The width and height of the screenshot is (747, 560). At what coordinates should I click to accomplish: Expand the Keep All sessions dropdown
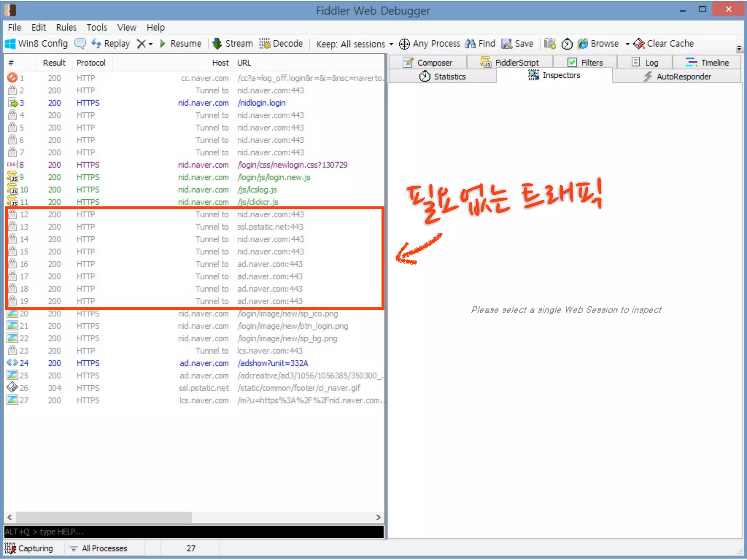click(391, 44)
